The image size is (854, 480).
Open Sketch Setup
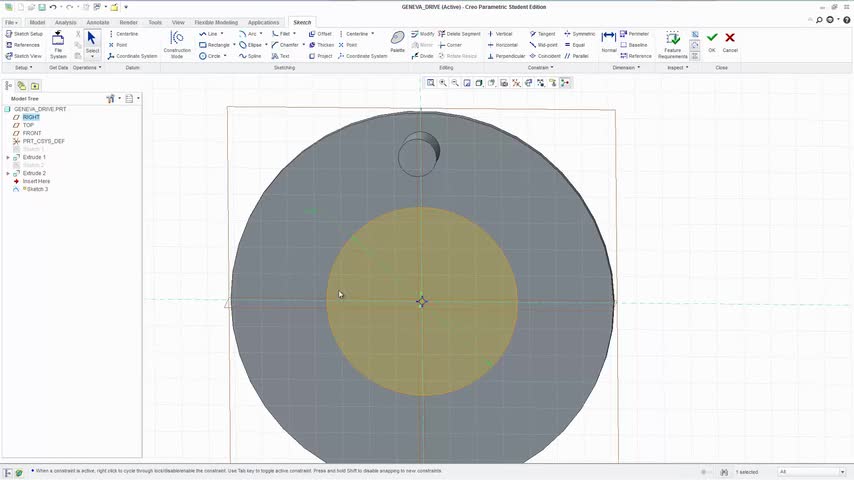click(24, 34)
